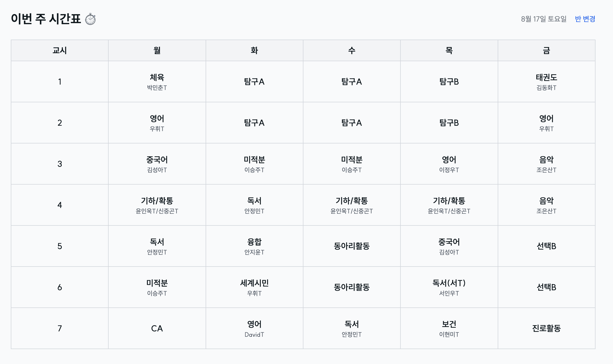Select the 목 column header
The image size is (613, 364).
[449, 50]
